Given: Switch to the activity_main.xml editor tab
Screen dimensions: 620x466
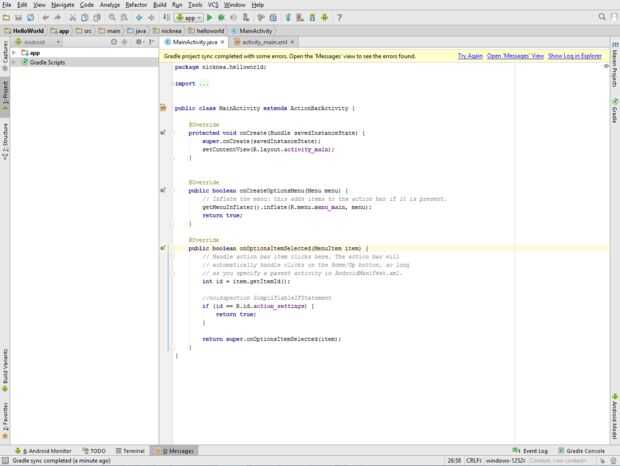Looking at the screenshot, I should (x=264, y=43).
